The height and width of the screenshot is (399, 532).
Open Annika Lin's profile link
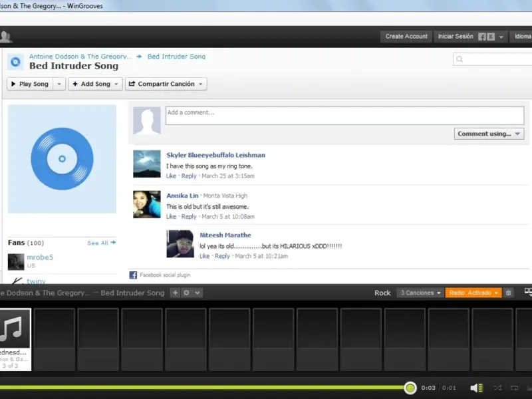(182, 196)
